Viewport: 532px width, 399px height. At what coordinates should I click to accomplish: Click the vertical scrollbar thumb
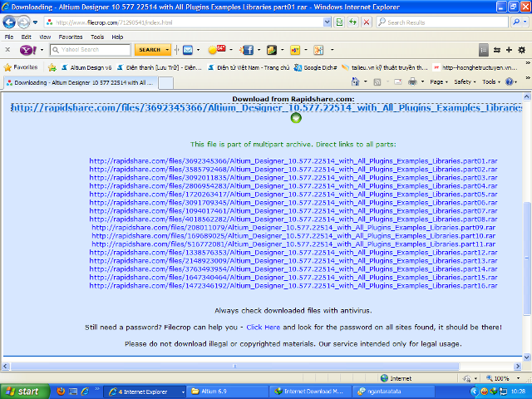click(x=526, y=259)
